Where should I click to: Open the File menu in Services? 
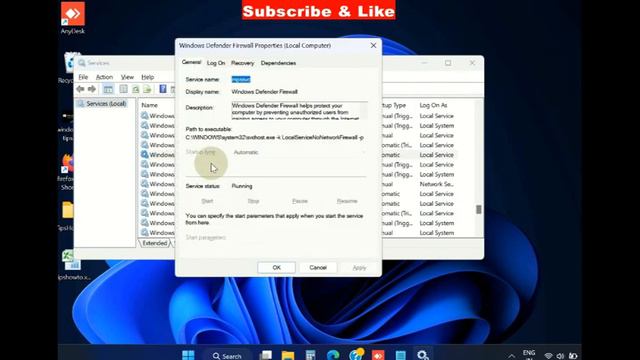(83, 77)
